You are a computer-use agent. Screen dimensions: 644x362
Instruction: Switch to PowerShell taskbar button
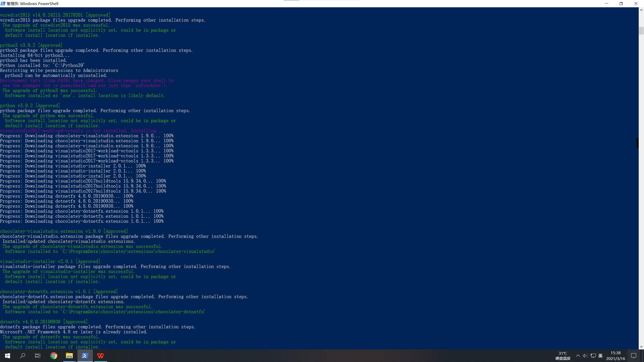tap(85, 356)
